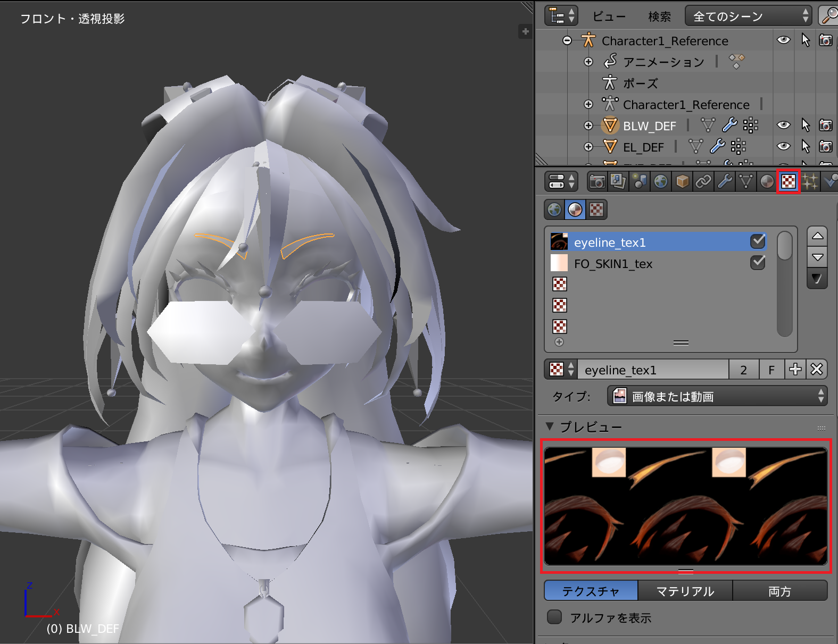Disable the eyeline_tex1 texture slot checkbox
The image size is (838, 644).
click(758, 241)
